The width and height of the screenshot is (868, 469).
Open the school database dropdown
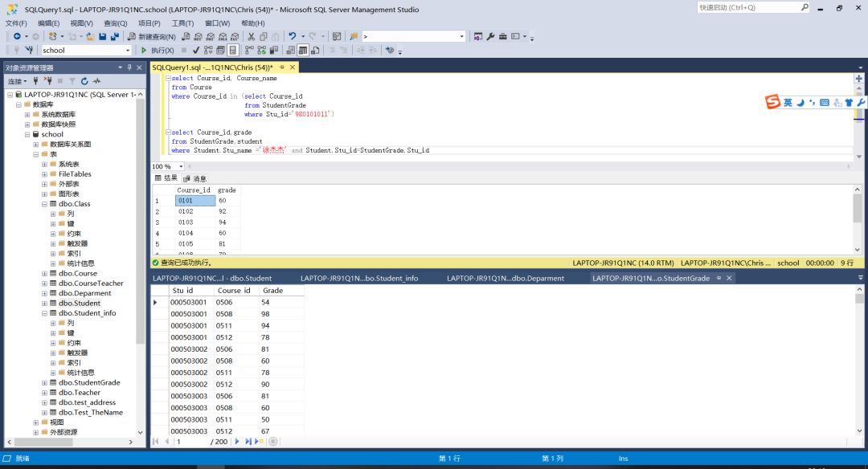coord(128,51)
